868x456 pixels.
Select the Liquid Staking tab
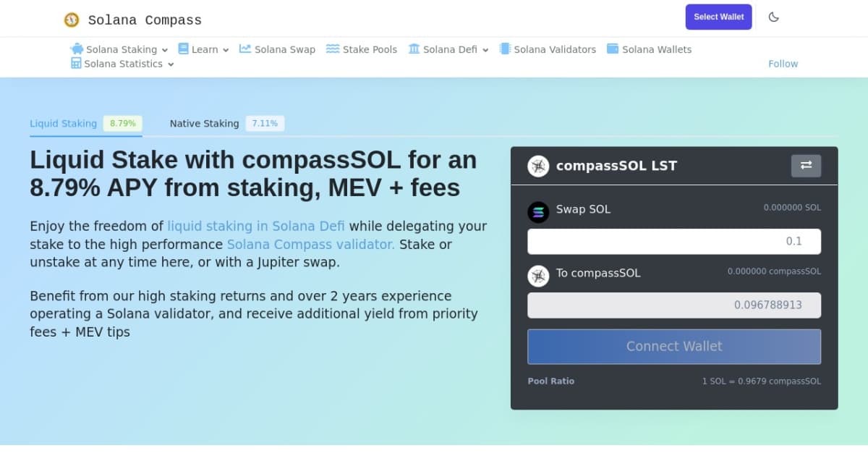64,124
